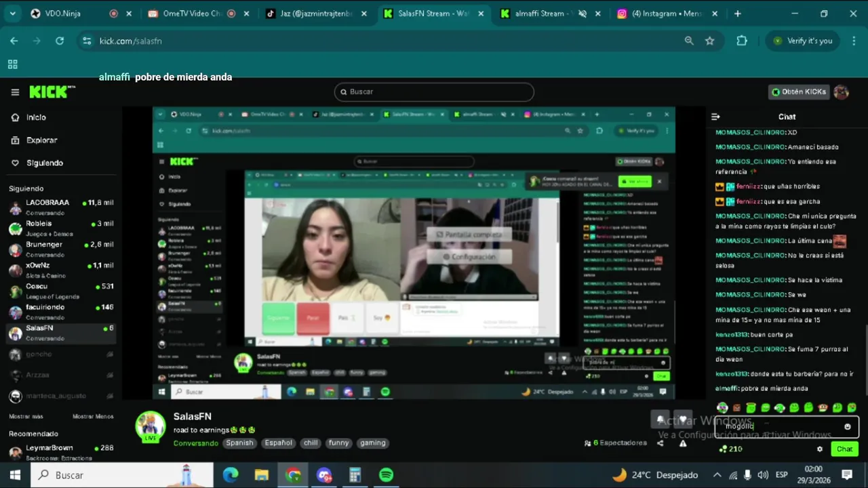
Task: Open the Conversando category link under SalasFN
Action: 195,443
